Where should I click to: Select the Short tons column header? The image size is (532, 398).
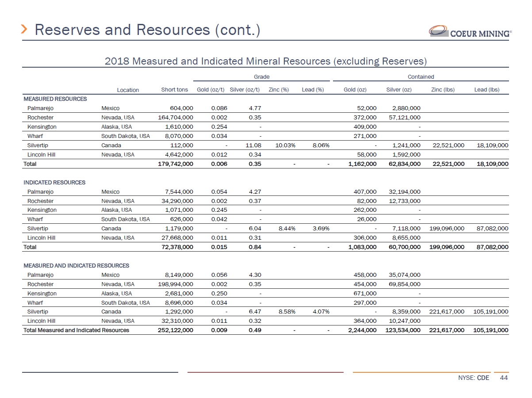[x=174, y=90]
